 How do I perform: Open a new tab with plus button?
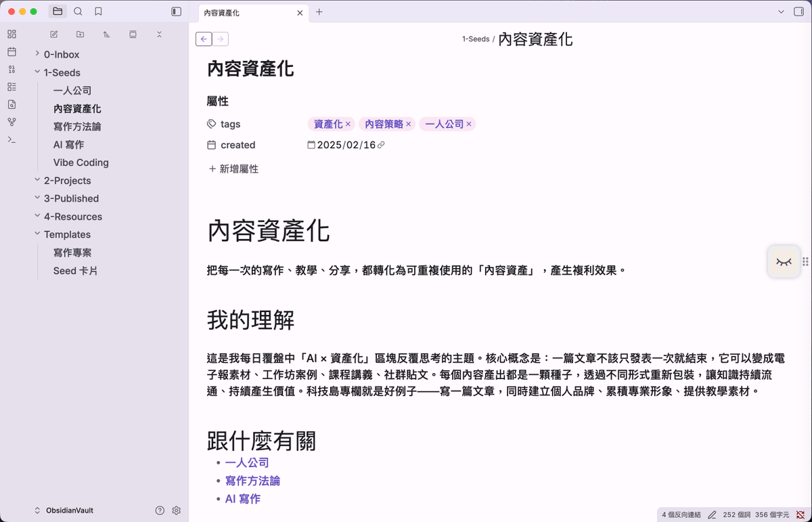click(x=319, y=12)
